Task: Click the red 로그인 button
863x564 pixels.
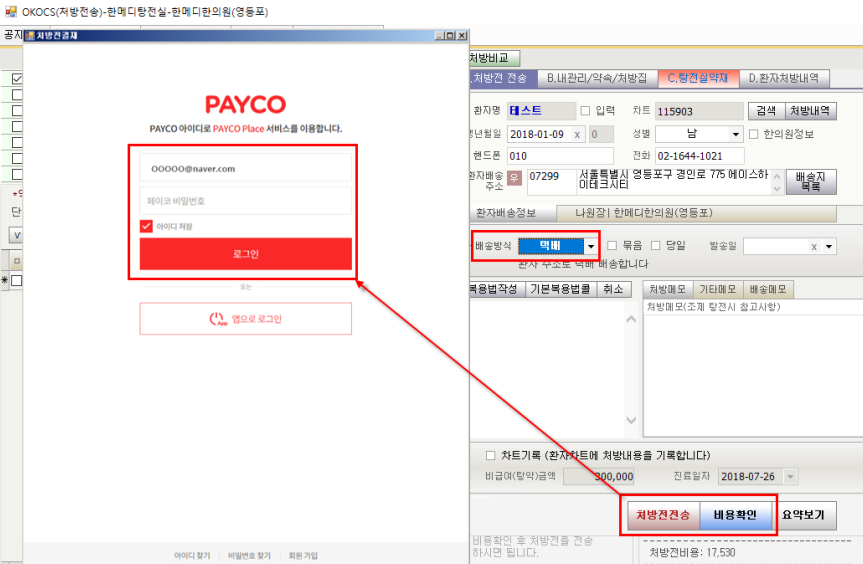Action: 245,254
